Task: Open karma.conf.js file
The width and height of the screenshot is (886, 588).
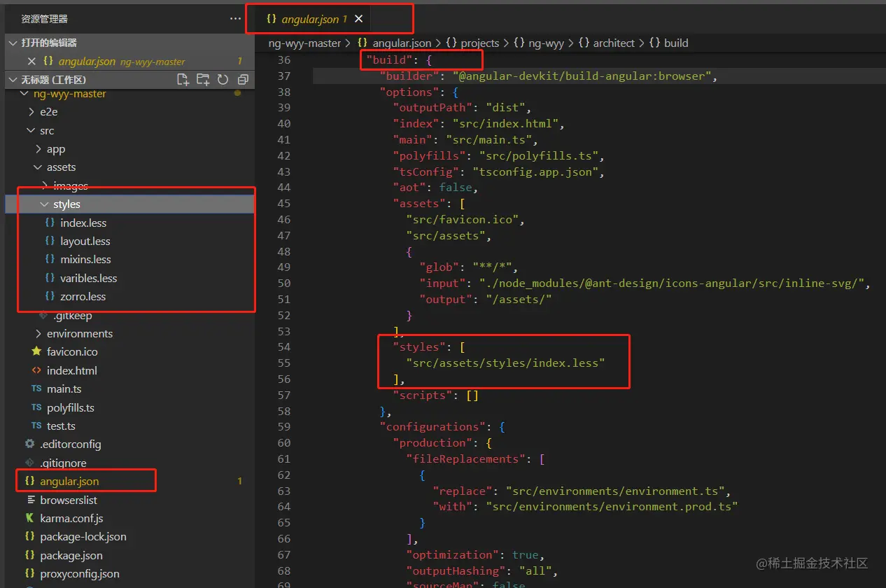Action: click(71, 519)
